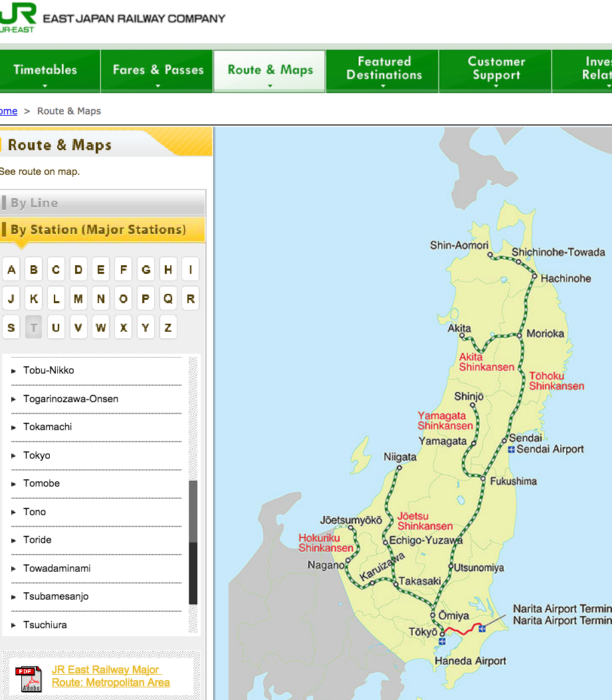
Task: Select letter A station filter
Action: (11, 269)
